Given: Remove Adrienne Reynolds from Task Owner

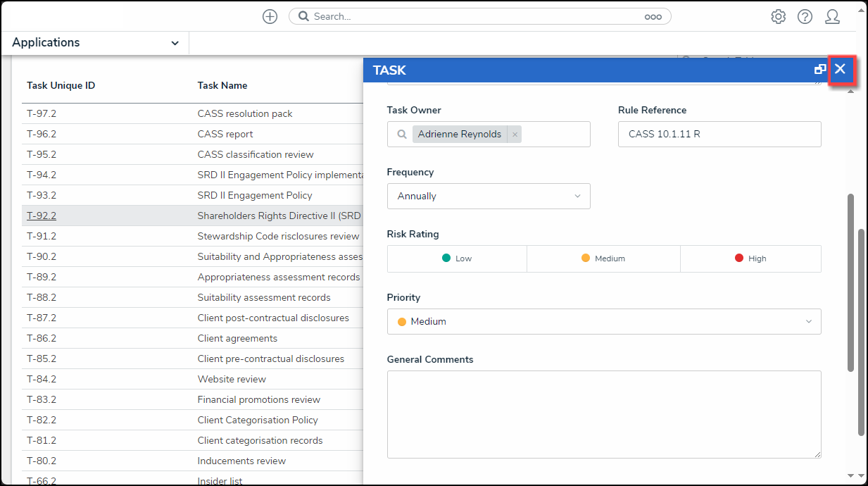Looking at the screenshot, I should click(515, 135).
